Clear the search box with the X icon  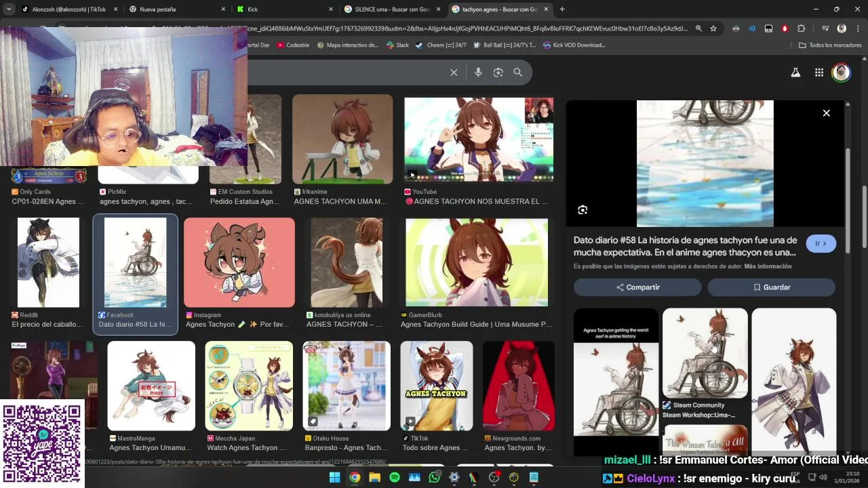454,73
